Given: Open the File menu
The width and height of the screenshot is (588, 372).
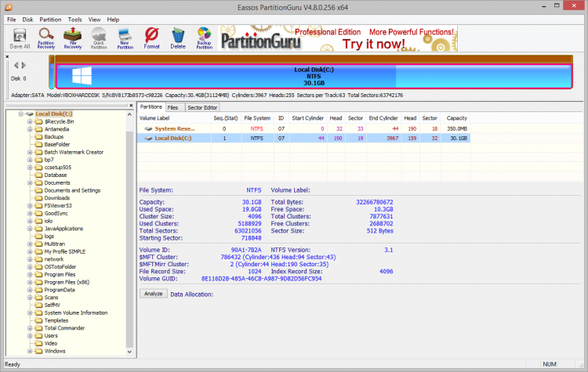Looking at the screenshot, I should (12, 20).
